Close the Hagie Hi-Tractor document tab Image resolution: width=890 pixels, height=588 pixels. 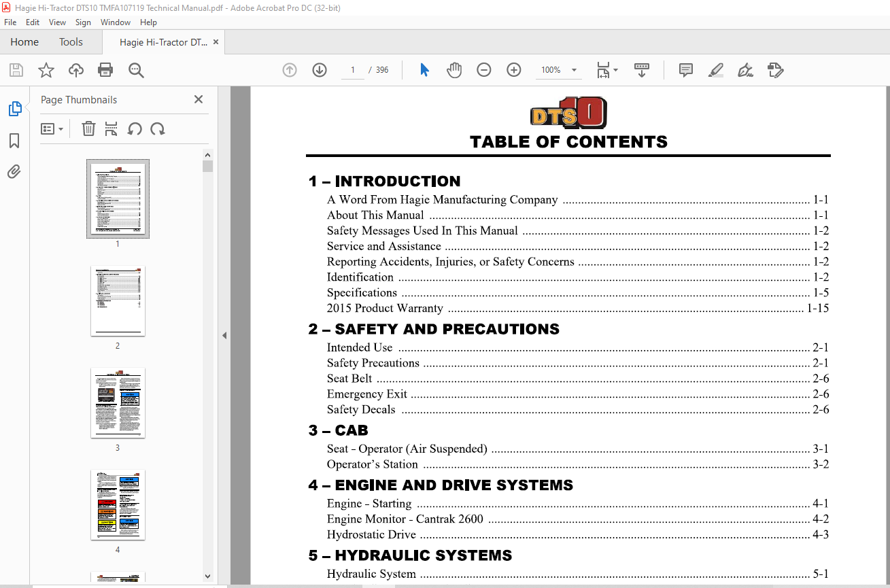(x=216, y=42)
